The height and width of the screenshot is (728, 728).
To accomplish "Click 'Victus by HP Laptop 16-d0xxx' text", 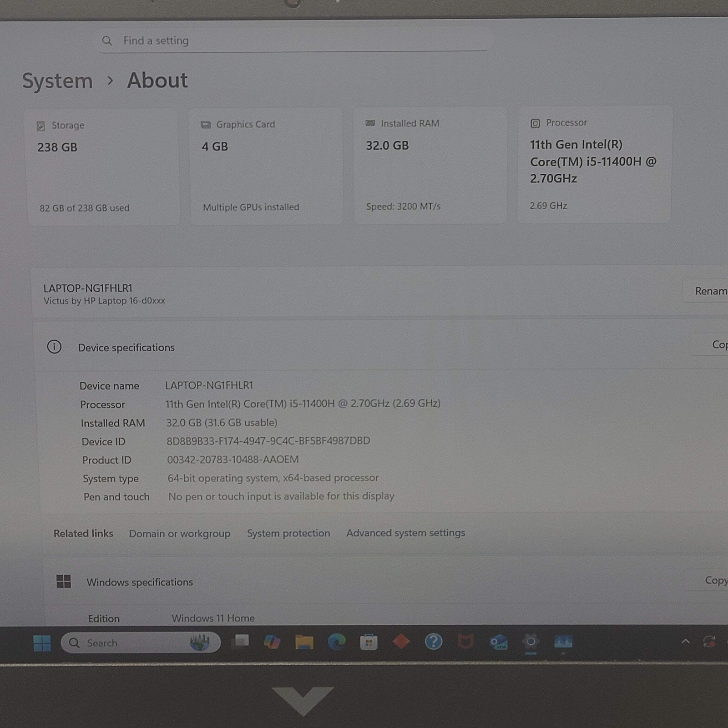I will tap(104, 301).
